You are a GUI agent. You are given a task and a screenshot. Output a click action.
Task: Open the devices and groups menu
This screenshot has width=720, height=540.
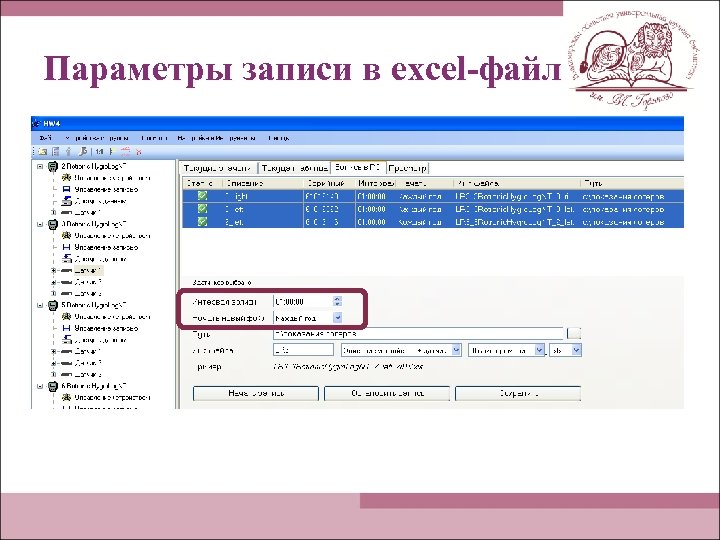click(97, 138)
